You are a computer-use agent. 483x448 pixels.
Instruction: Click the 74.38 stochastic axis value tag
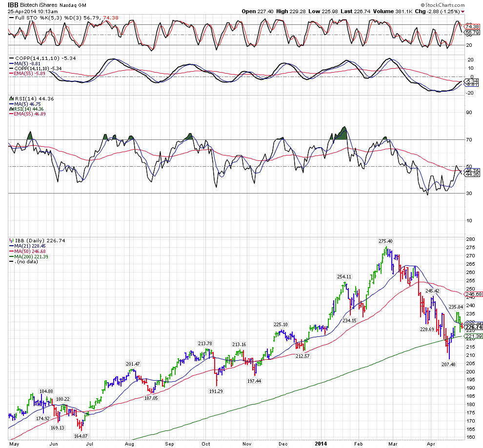(x=473, y=27)
